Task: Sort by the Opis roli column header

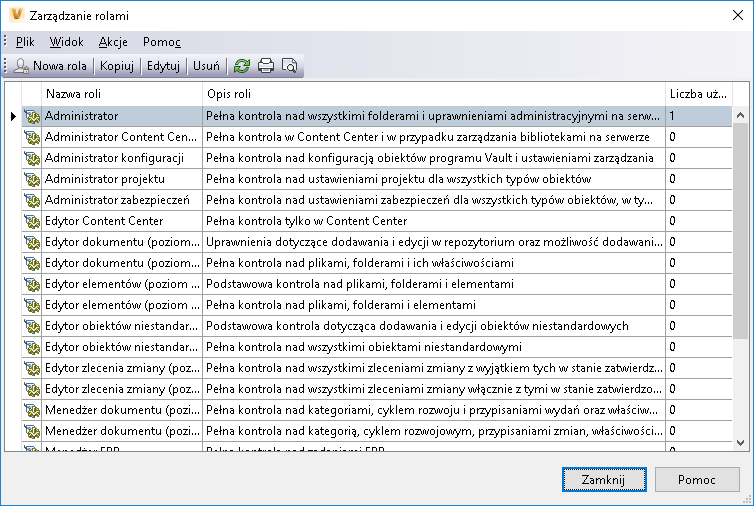Action: pos(433,93)
